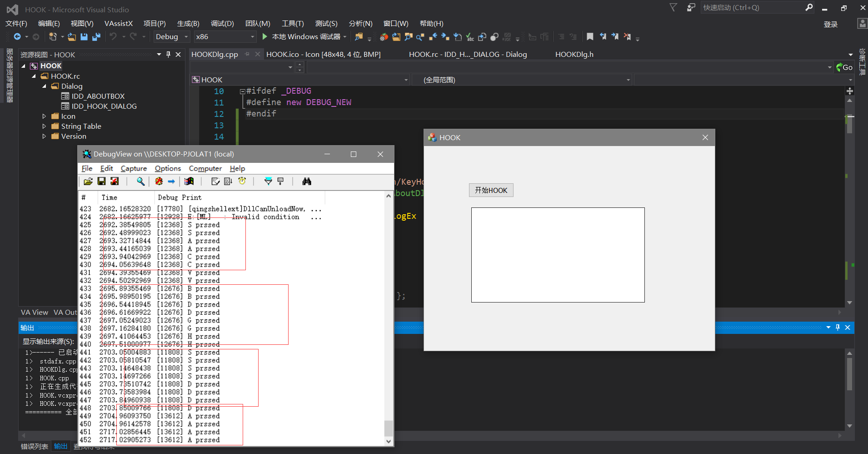Open the Options menu in DebugView
Viewport: 868px width, 454px height.
pyautogui.click(x=168, y=168)
